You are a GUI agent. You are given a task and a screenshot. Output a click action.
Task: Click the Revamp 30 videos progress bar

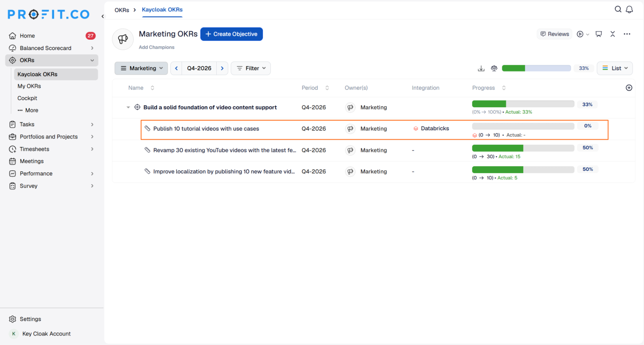point(523,148)
